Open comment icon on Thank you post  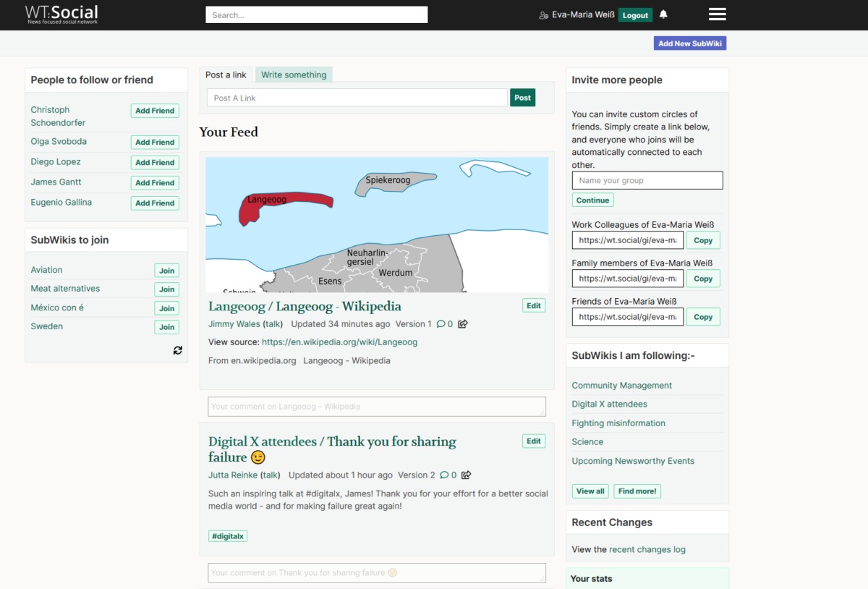(444, 475)
